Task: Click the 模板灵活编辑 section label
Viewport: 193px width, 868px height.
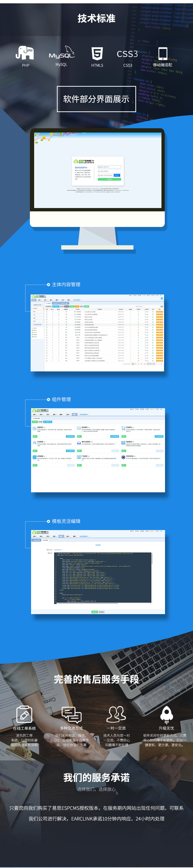Action: click(x=66, y=521)
